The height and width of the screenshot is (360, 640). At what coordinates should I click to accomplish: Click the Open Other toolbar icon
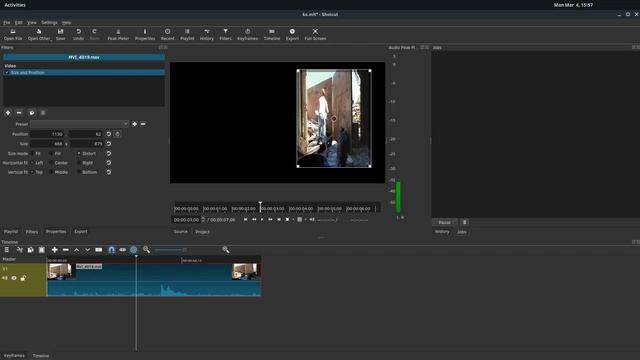pyautogui.click(x=39, y=34)
